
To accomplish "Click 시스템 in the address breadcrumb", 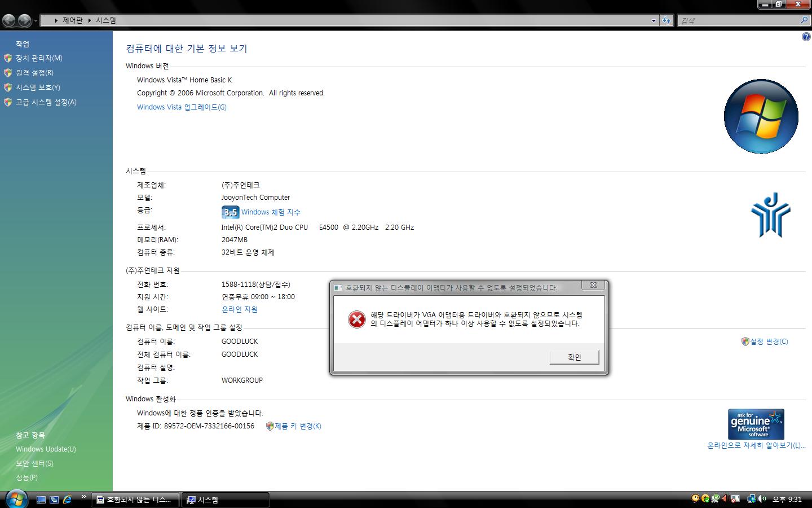I will point(106,20).
